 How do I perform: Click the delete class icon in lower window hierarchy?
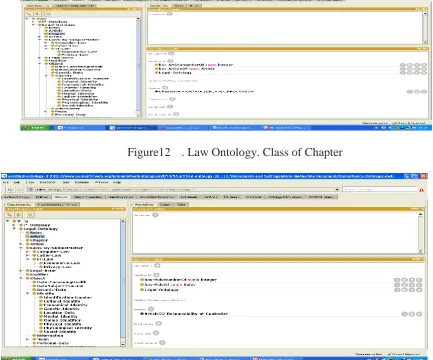[30, 215]
